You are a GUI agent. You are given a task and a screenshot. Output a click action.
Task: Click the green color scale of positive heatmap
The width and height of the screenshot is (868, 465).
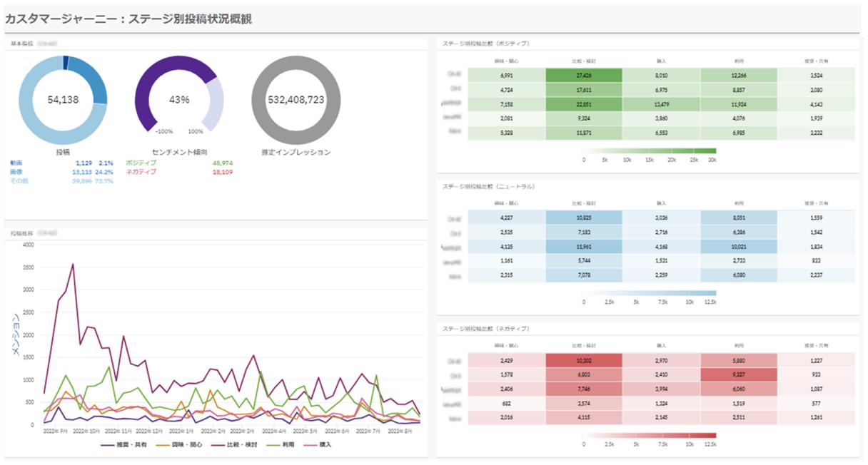tap(650, 151)
